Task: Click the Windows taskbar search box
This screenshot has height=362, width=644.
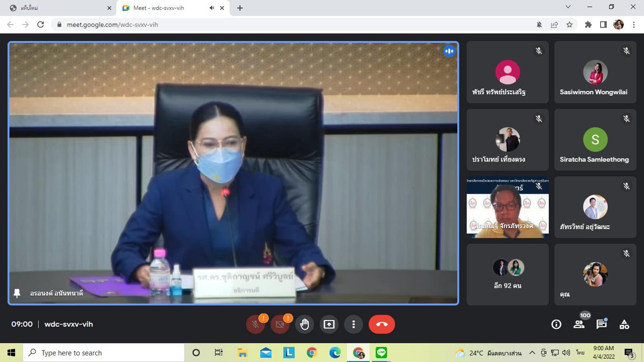Action: pyautogui.click(x=104, y=353)
